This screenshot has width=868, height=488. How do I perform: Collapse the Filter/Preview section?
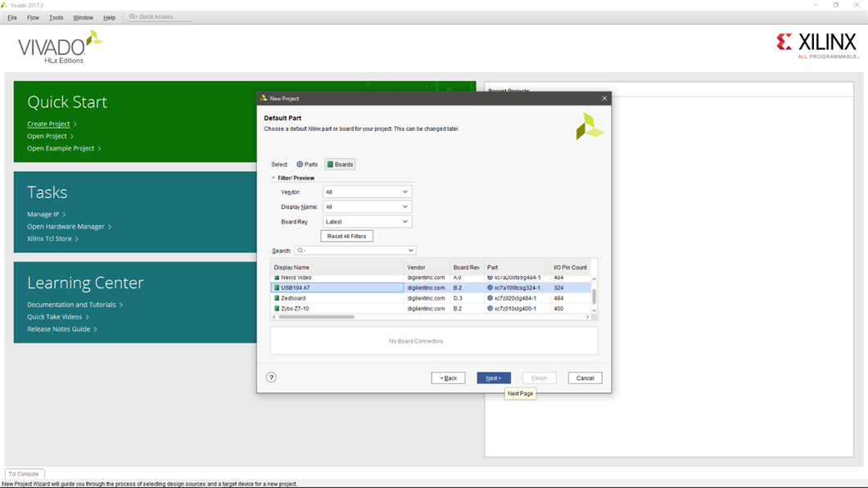[274, 178]
